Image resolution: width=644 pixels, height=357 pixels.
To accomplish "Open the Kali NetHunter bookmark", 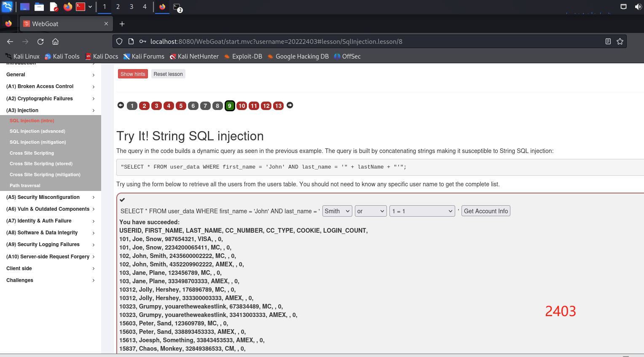I will 194,56.
